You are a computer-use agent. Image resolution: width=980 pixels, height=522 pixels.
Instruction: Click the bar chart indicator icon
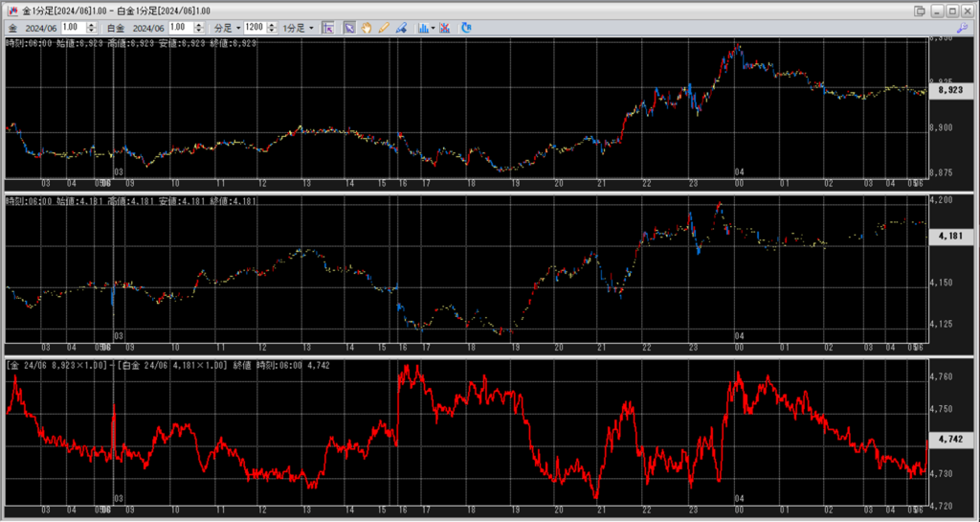pyautogui.click(x=423, y=28)
